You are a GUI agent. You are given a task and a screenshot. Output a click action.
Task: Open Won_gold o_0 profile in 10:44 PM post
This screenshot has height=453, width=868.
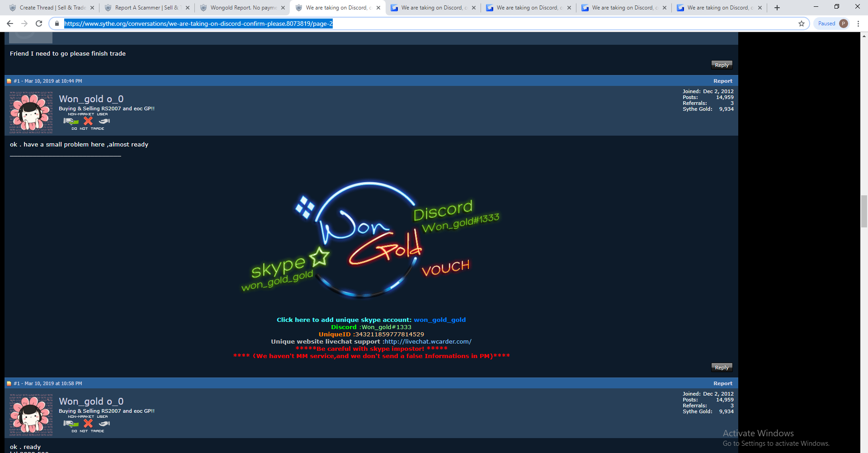(x=91, y=99)
